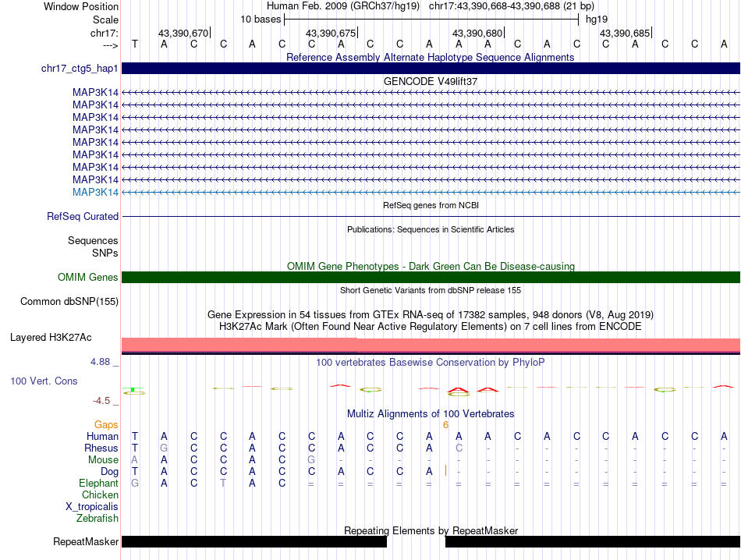Click the 100 vertebrates Basewise Conservation by PhyloP title

point(431,363)
